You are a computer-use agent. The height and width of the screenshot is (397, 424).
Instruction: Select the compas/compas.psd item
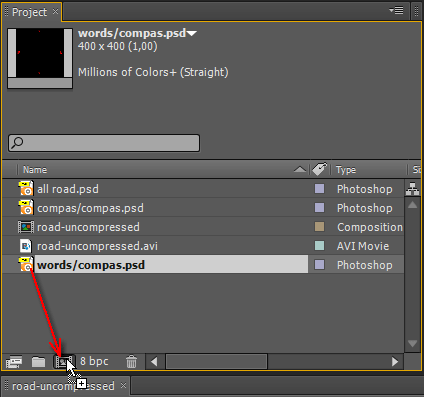pyautogui.click(x=90, y=208)
